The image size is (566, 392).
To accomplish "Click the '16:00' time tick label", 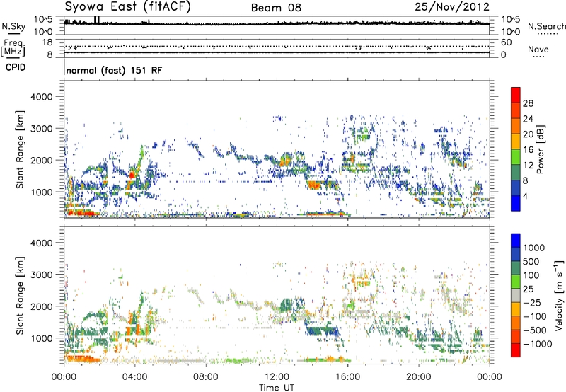I will [x=347, y=377].
